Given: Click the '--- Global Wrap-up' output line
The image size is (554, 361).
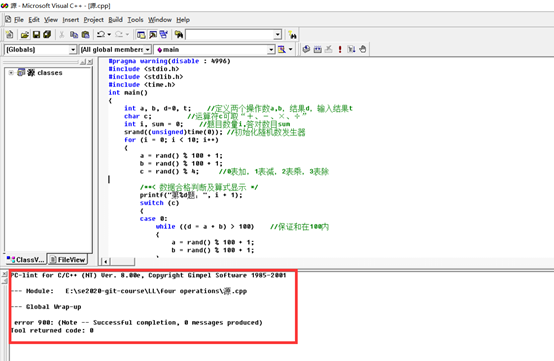Looking at the screenshot, I should pyautogui.click(x=46, y=307).
